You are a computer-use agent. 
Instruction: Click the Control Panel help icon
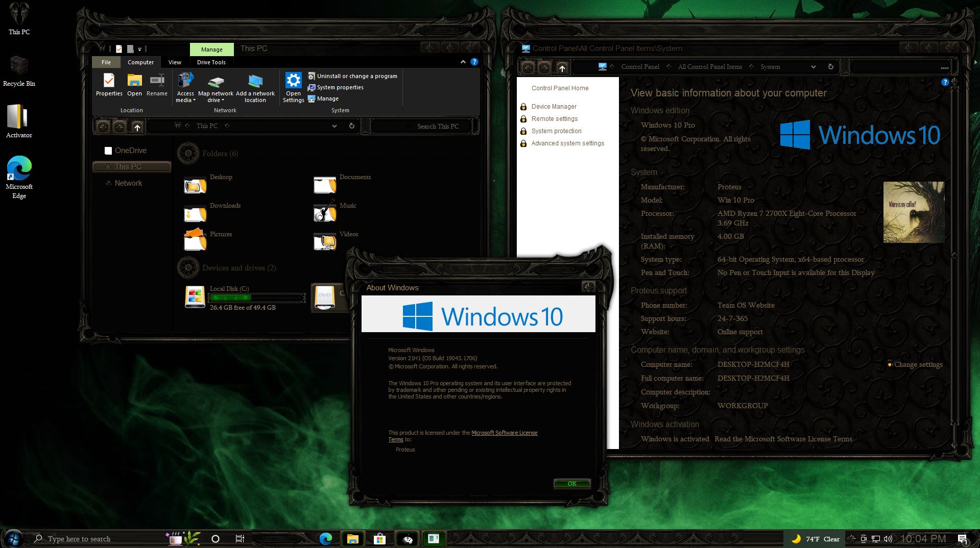tap(945, 82)
